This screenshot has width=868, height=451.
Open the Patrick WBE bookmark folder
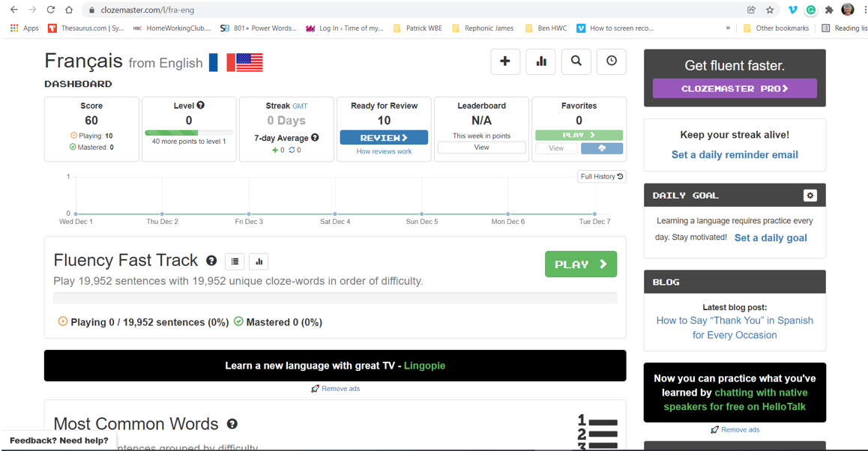[x=418, y=28]
